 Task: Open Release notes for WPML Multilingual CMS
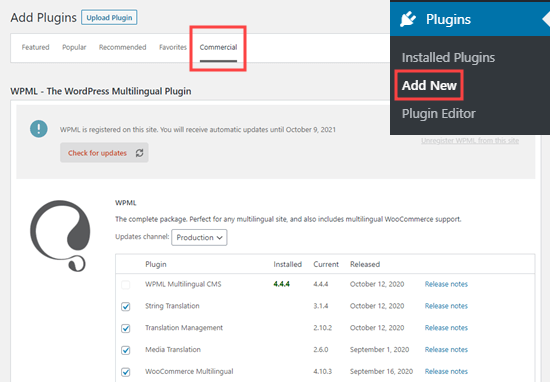tap(446, 284)
